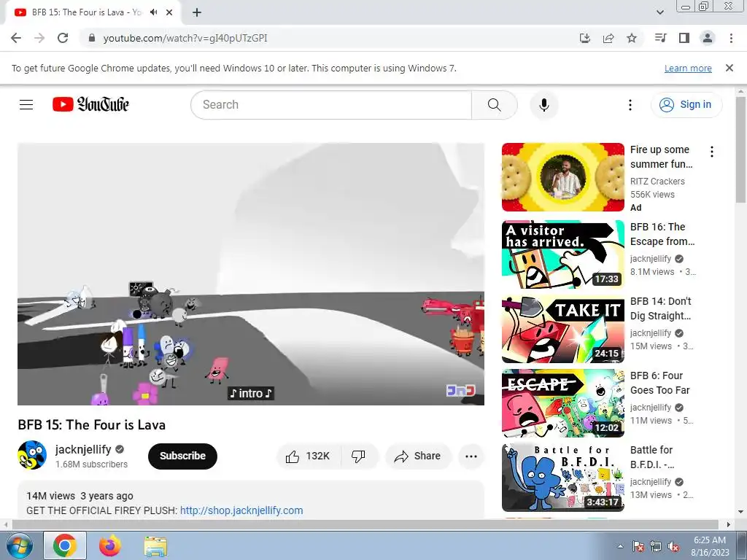Open jacknjellify channel avatar
Image resolution: width=747 pixels, height=560 pixels.
pyautogui.click(x=32, y=455)
